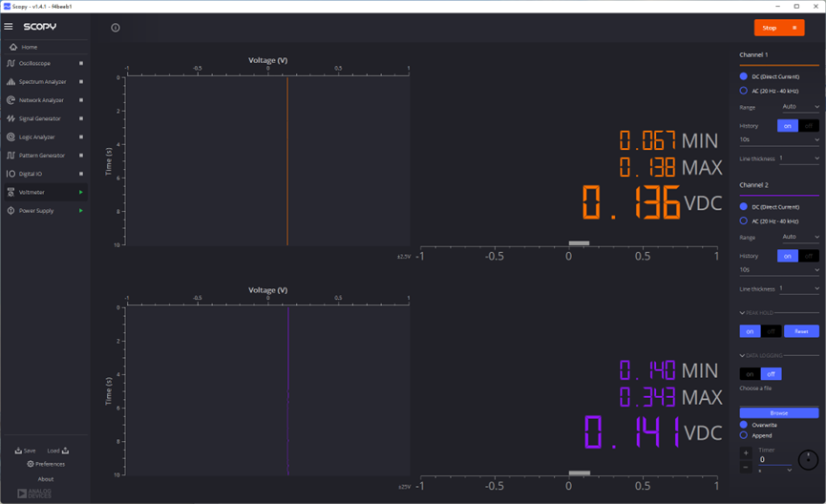Click the About link
826x504 pixels.
(x=46, y=479)
